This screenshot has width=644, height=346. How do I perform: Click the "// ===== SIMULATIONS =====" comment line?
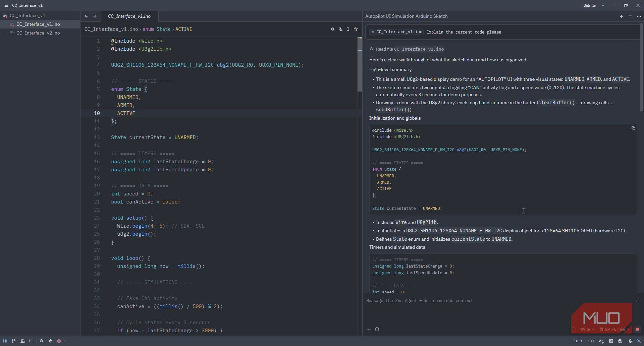pyautogui.click(x=156, y=282)
